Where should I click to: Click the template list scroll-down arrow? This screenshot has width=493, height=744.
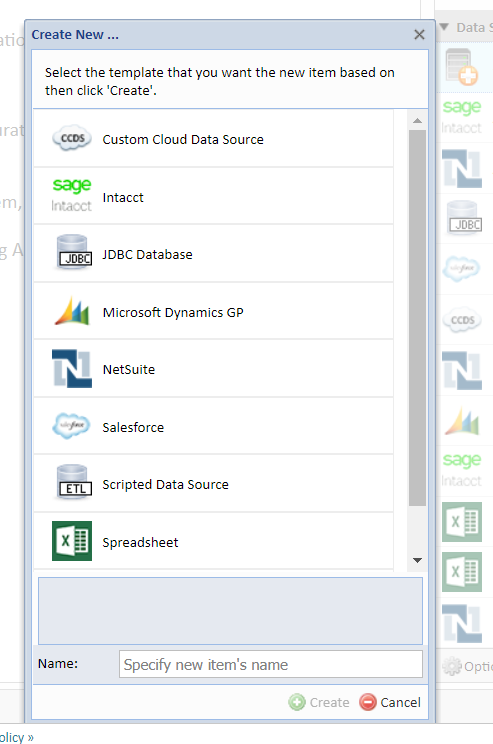click(417, 560)
